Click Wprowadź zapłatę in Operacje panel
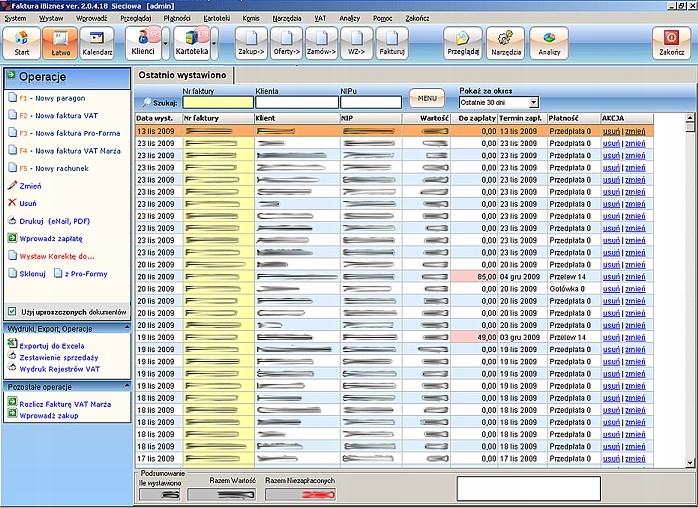Screen dimensions: 698x508 click(x=50, y=238)
